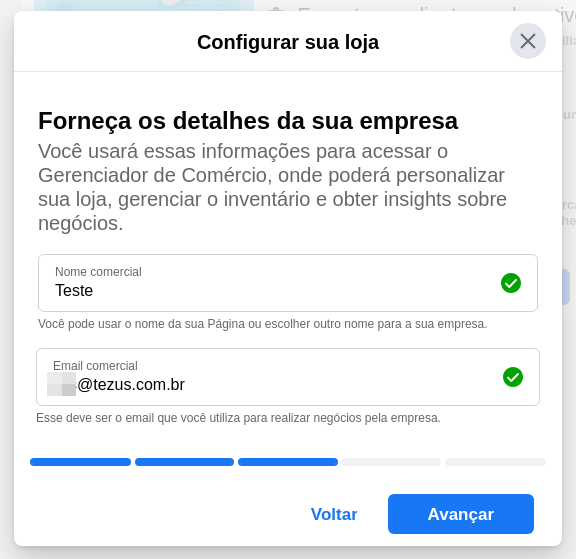Click the third blue progress segment

288,462
